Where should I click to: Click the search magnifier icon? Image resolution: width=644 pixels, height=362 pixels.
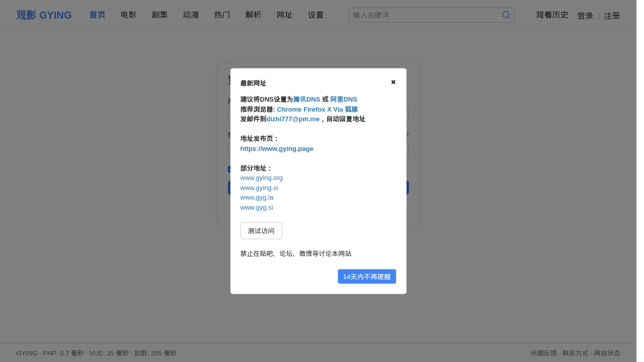pos(506,15)
